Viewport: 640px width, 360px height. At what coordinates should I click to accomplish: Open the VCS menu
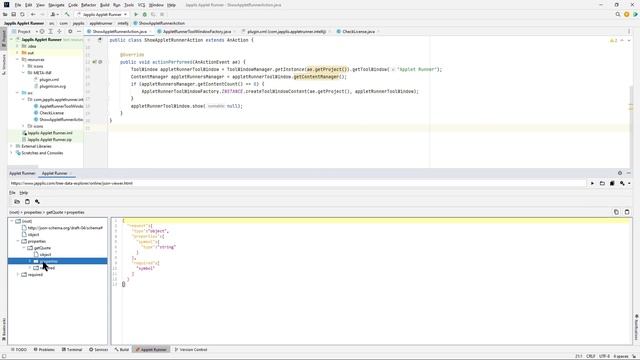coord(141,5)
